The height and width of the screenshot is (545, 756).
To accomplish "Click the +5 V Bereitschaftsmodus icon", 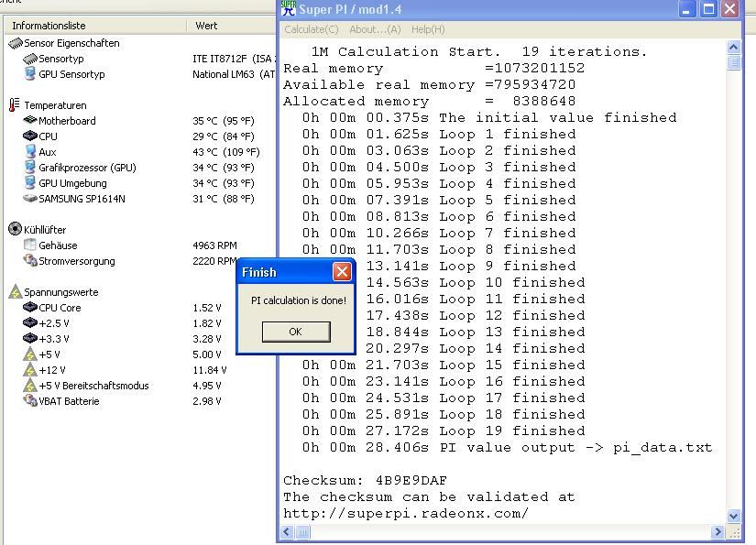I will 30,385.
